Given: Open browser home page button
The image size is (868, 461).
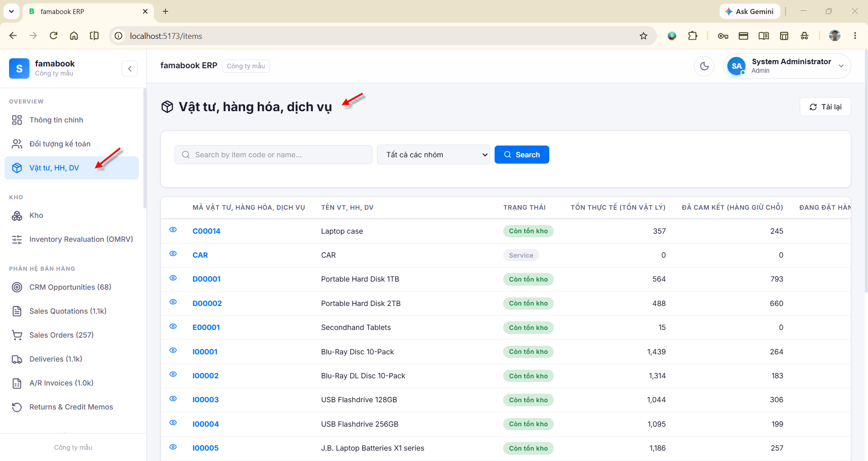Looking at the screenshot, I should point(74,36).
